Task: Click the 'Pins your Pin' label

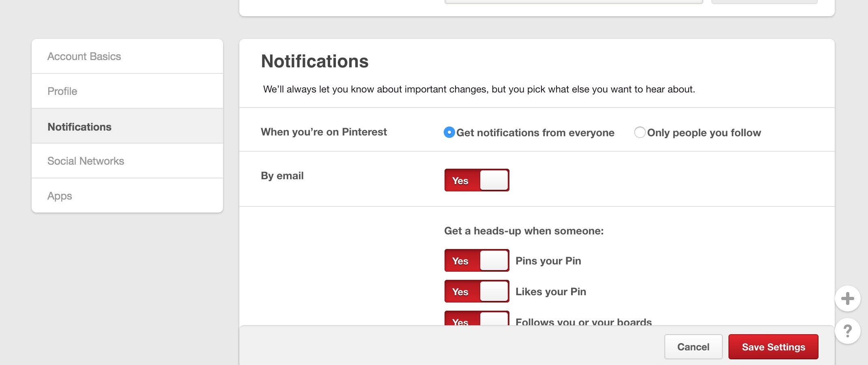Action: pyautogui.click(x=548, y=261)
